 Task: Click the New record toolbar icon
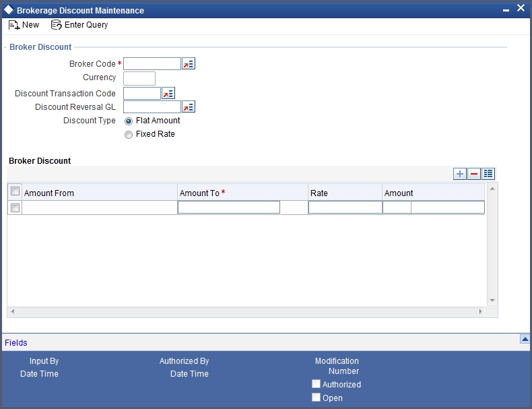tap(14, 25)
